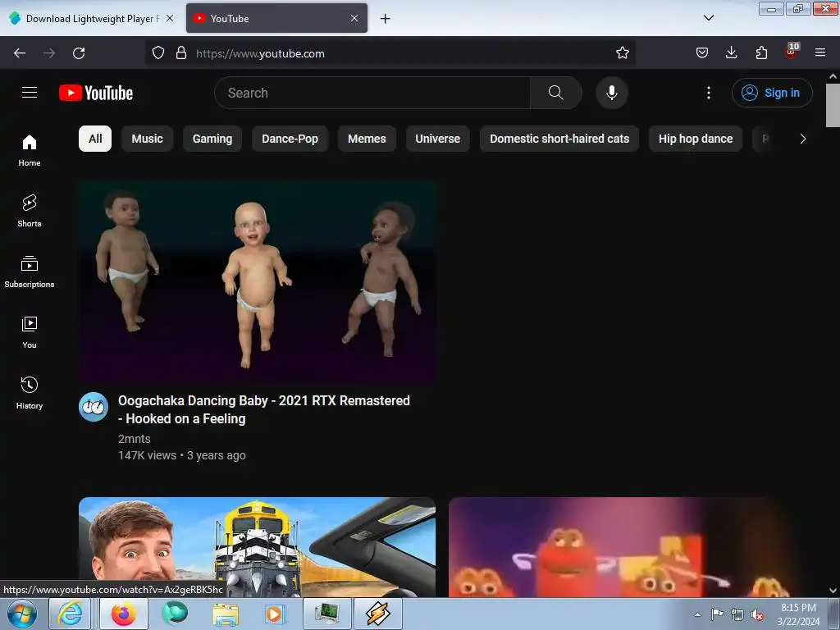
Task: Show hidden system tray icons
Action: tap(697, 614)
